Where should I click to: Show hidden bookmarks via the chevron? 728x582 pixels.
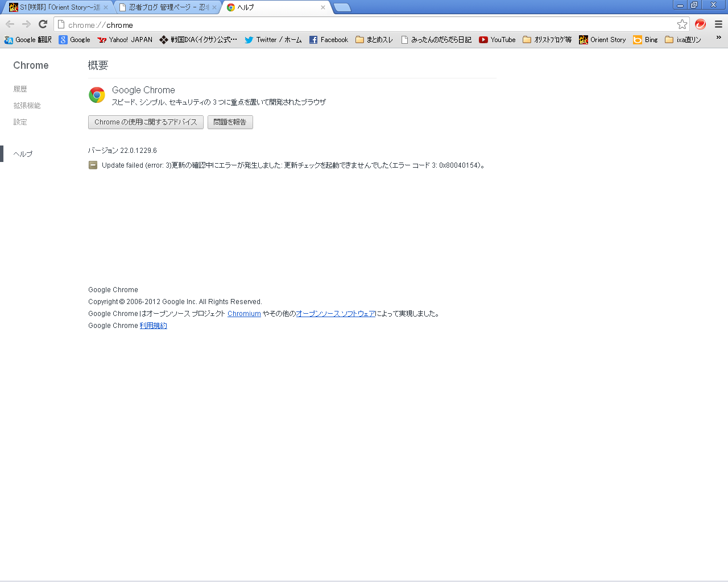[718, 38]
